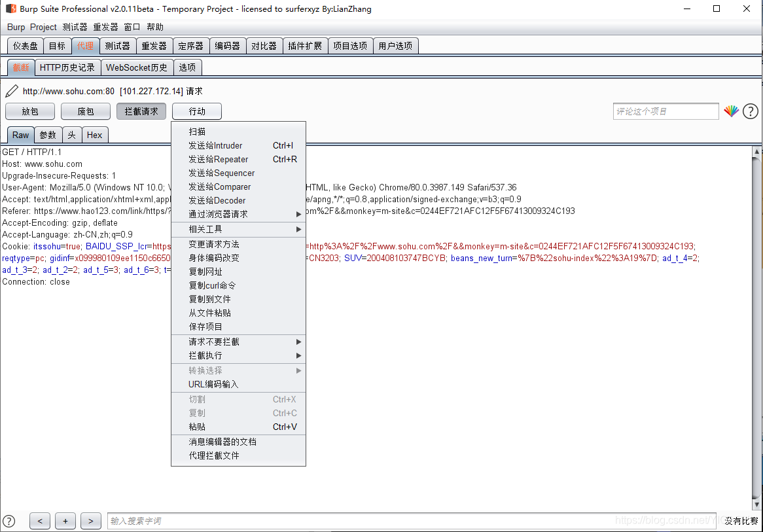
Task: Switch to the 编码器 tab
Action: click(x=228, y=46)
